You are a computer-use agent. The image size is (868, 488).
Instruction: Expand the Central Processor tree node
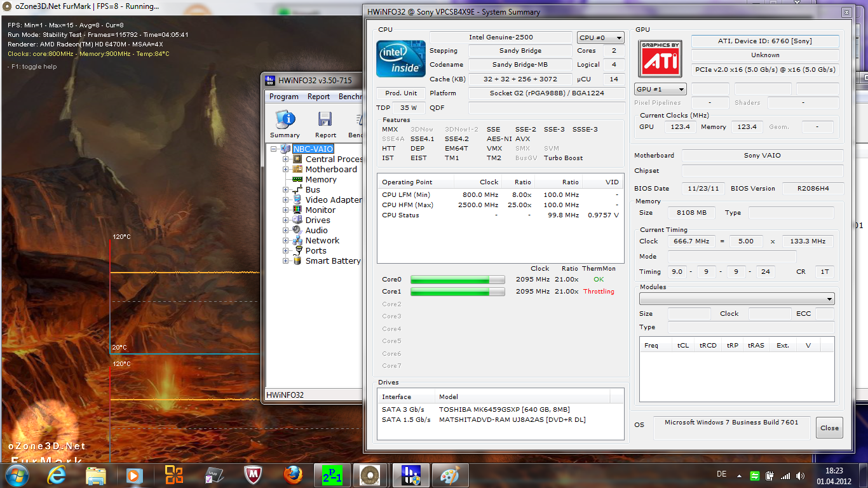point(286,159)
